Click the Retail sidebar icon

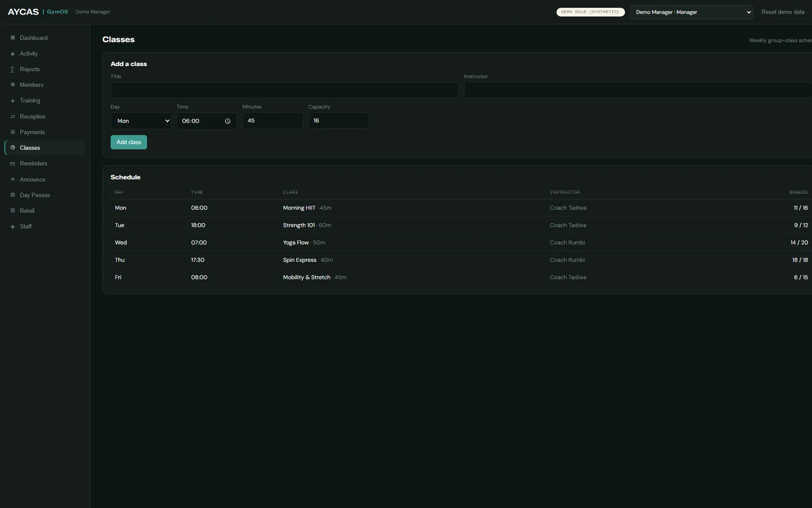pyautogui.click(x=13, y=210)
